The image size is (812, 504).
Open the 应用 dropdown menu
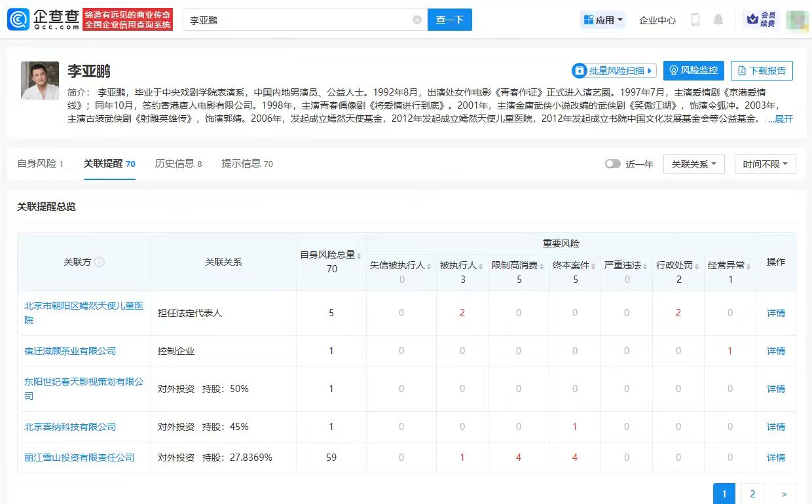point(603,20)
